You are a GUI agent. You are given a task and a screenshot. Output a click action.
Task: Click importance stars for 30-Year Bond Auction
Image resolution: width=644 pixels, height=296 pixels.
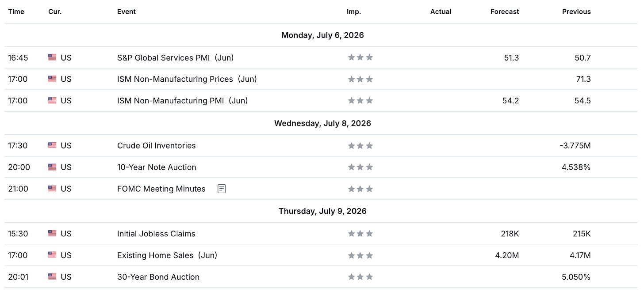point(360,277)
